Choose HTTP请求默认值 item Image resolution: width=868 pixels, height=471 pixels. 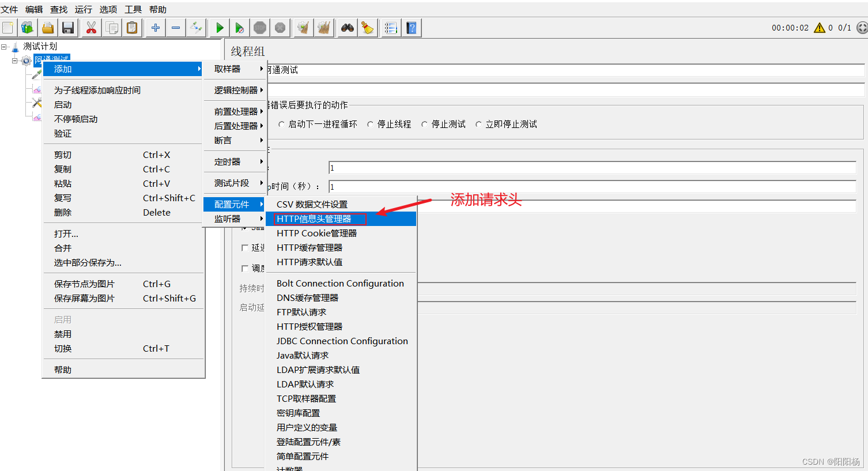(341, 262)
